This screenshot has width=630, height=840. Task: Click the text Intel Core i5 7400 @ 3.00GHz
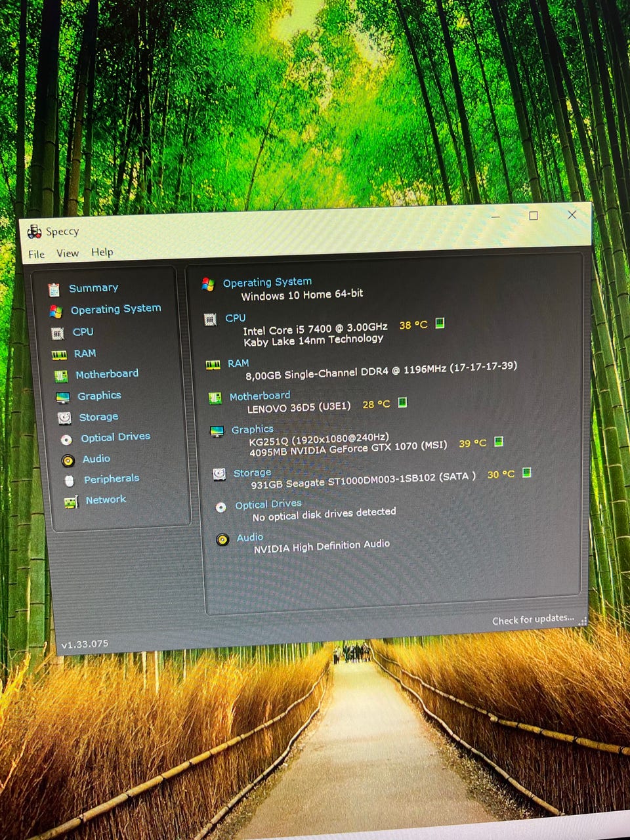315,329
